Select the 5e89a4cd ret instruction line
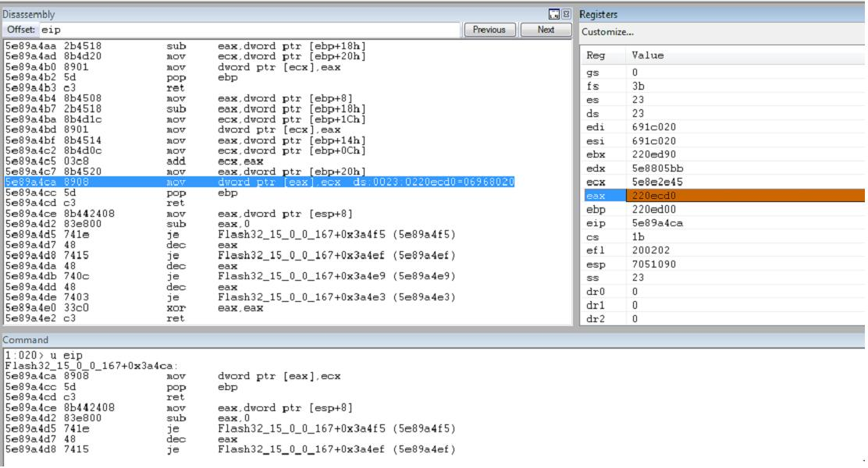The image size is (868, 468). point(94,203)
